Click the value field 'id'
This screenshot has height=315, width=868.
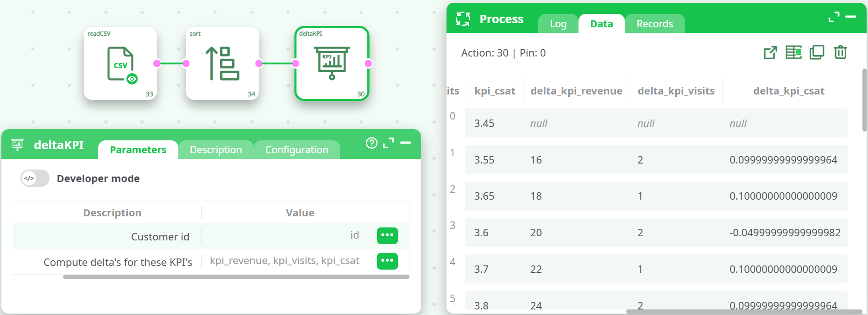coord(355,235)
